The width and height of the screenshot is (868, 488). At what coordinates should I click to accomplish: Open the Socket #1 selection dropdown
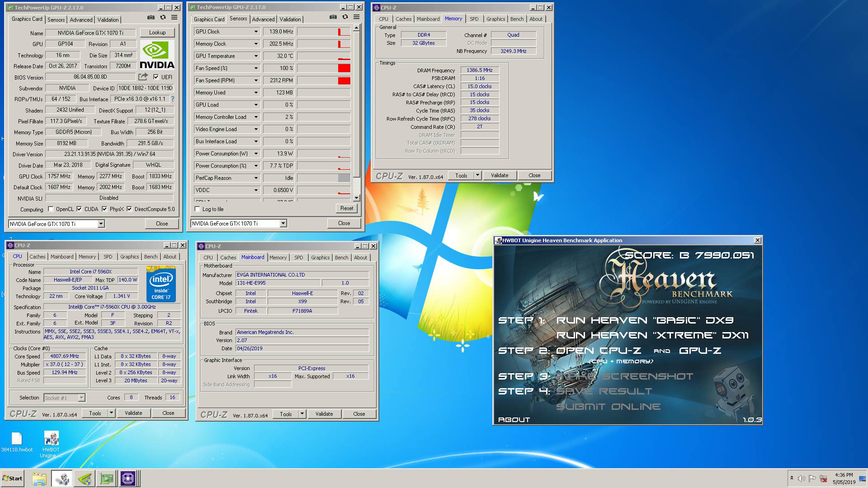pos(81,398)
